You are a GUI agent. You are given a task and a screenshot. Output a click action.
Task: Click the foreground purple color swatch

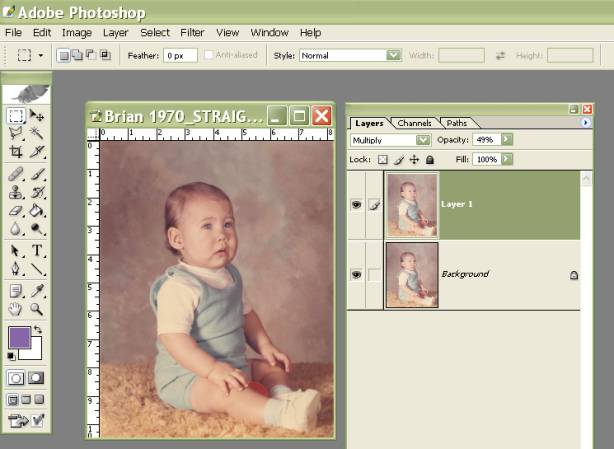point(20,338)
